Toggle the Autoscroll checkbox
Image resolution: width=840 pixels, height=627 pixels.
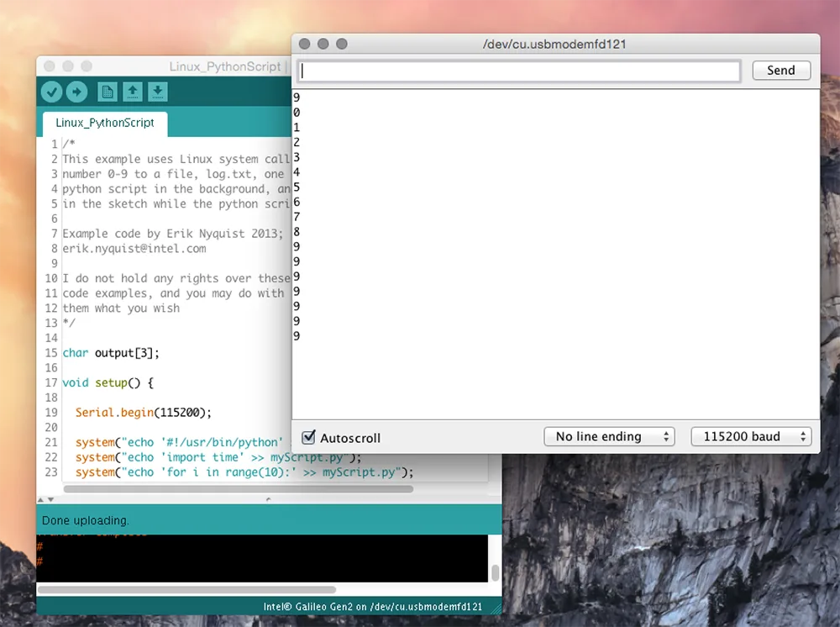308,437
